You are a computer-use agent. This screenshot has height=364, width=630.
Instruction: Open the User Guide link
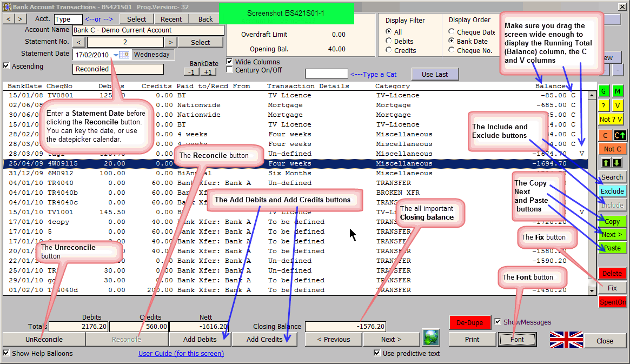click(x=181, y=353)
